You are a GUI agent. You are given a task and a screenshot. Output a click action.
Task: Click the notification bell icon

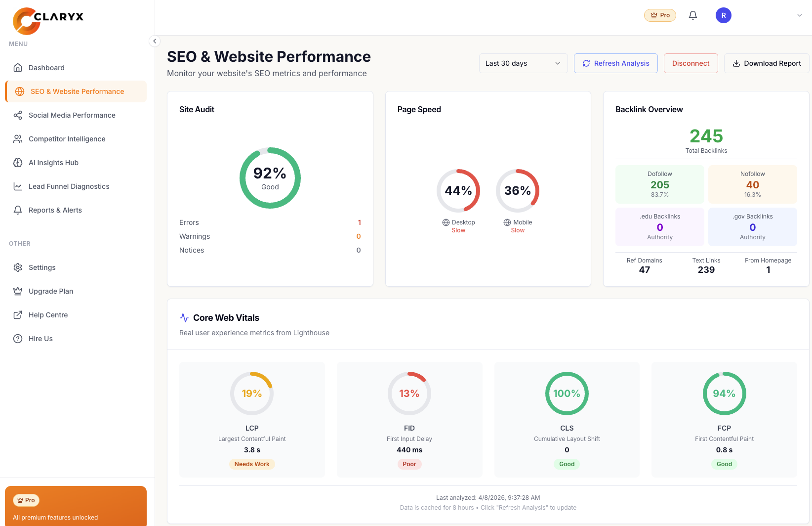(x=693, y=15)
